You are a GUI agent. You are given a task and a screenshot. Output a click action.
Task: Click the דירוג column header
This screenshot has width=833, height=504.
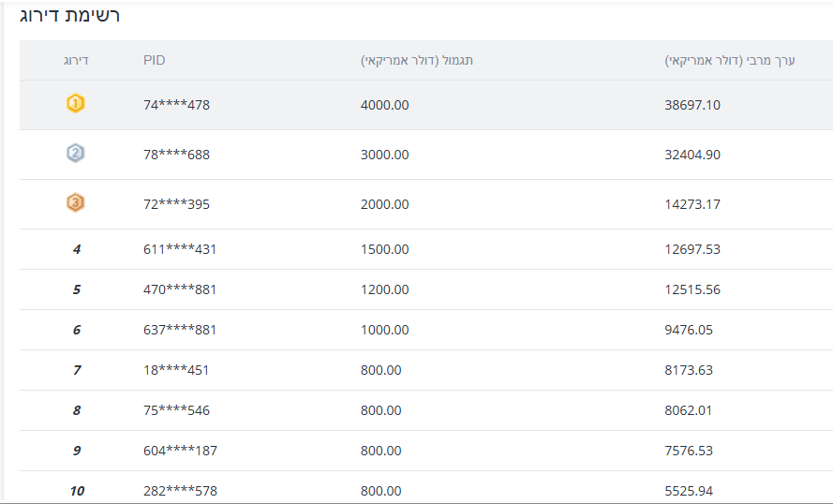coord(76,61)
